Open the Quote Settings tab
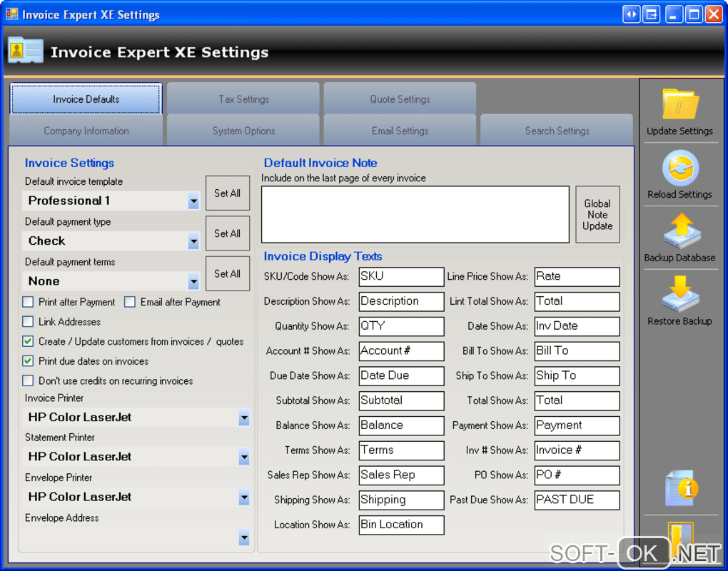This screenshot has height=571, width=728. [400, 99]
